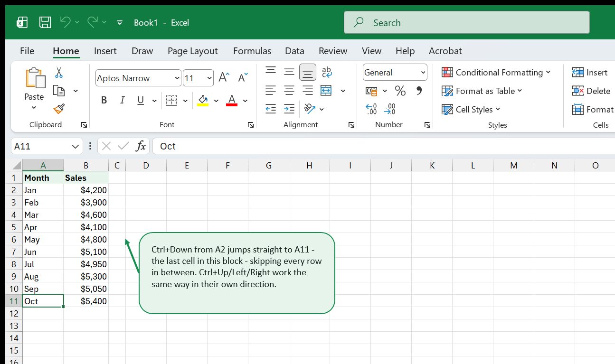The width and height of the screenshot is (615, 364).
Task: Open Cell Styles gallery
Action: (471, 109)
